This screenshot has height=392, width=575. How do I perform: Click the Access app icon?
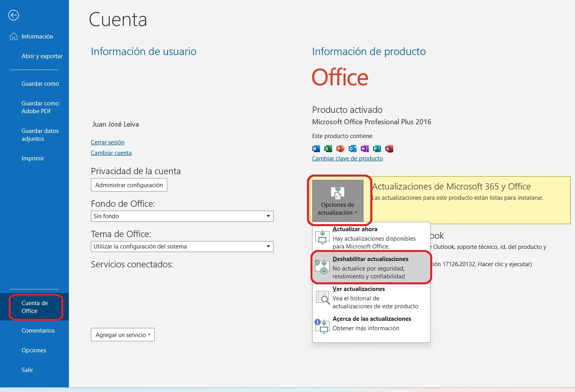coord(389,149)
